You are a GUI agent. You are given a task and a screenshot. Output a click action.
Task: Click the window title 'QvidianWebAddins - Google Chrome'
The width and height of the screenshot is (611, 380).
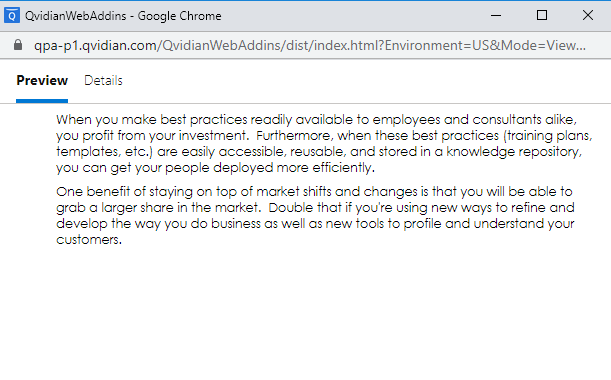123,16
